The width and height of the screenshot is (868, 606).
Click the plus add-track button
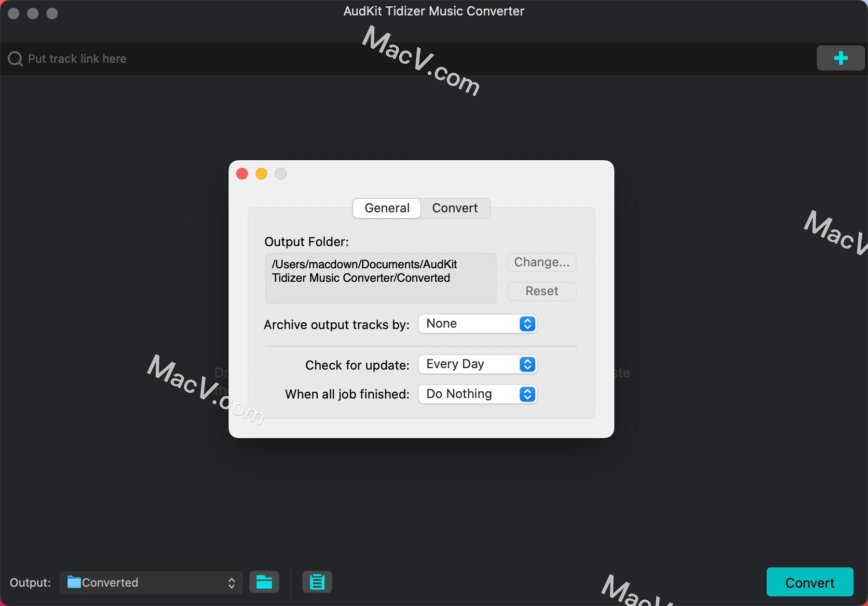click(x=841, y=58)
